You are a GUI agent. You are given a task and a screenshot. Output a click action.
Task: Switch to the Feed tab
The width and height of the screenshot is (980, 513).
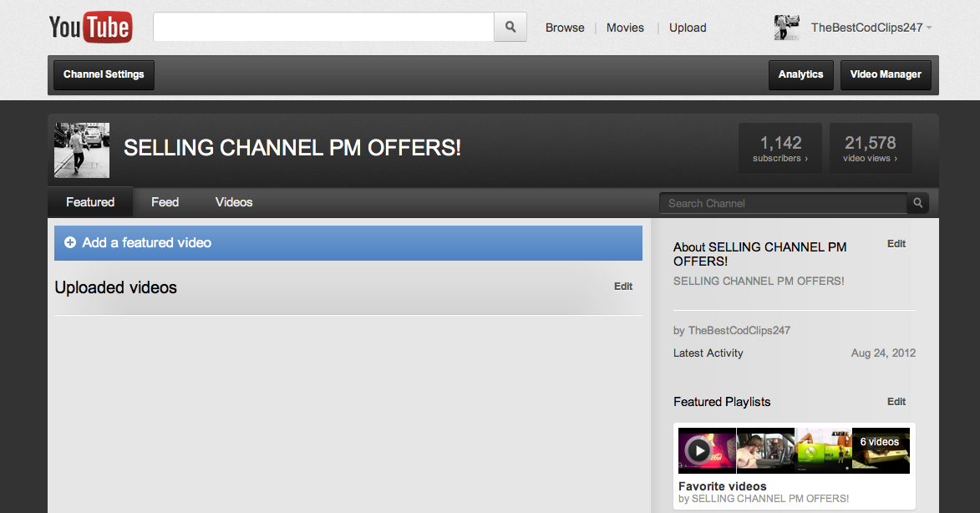tap(165, 202)
